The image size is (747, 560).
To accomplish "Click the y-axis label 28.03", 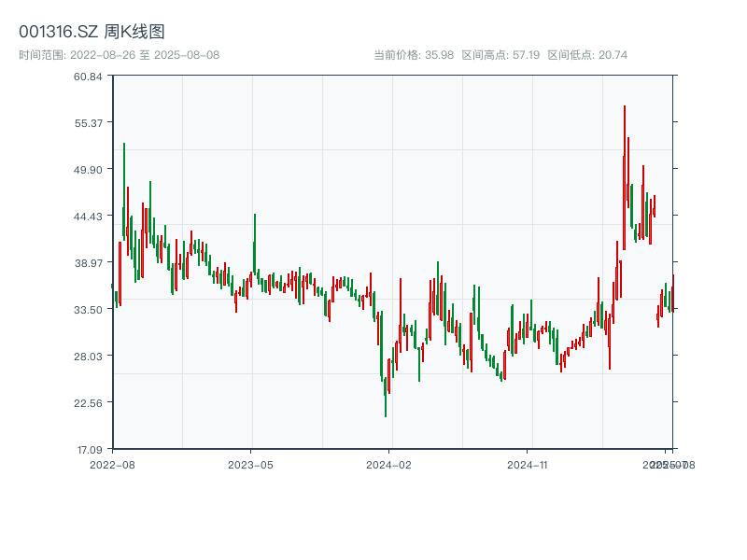I will point(88,357).
